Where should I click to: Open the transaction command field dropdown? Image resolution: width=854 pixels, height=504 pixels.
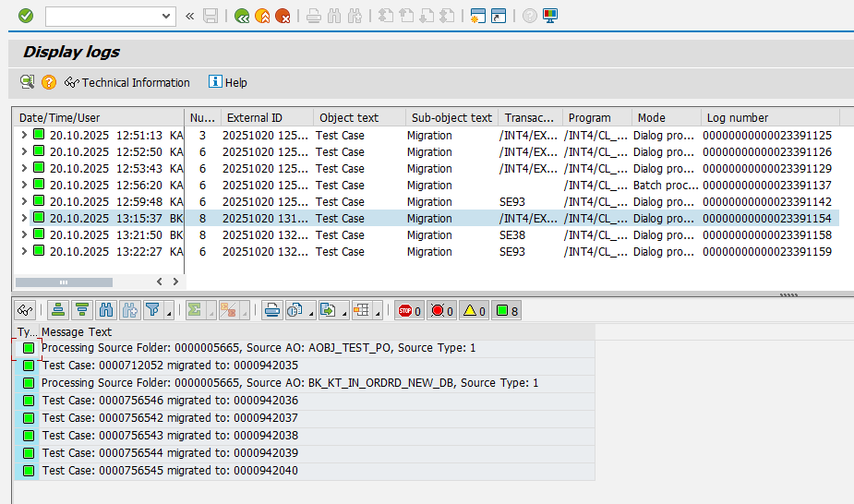point(166,16)
